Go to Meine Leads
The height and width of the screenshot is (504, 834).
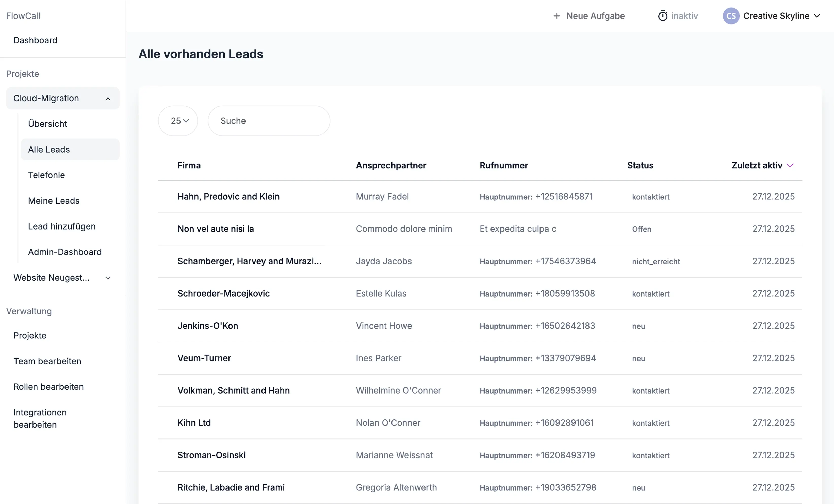(x=54, y=201)
